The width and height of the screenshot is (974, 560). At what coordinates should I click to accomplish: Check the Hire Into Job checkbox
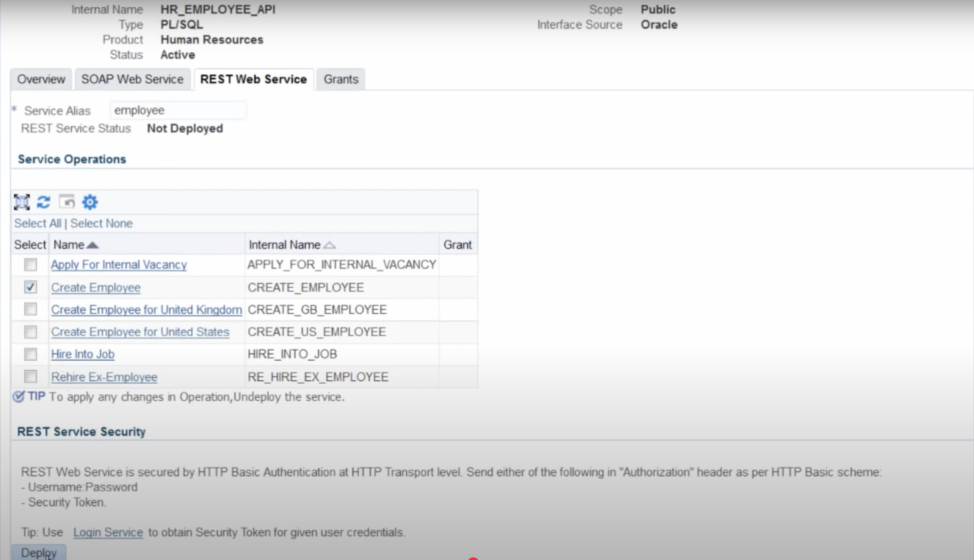[30, 354]
